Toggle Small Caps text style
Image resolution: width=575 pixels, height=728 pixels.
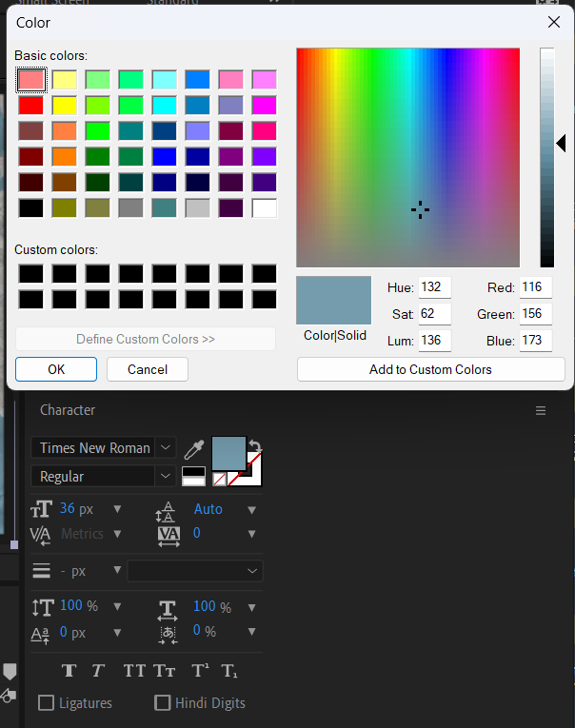[x=164, y=671]
